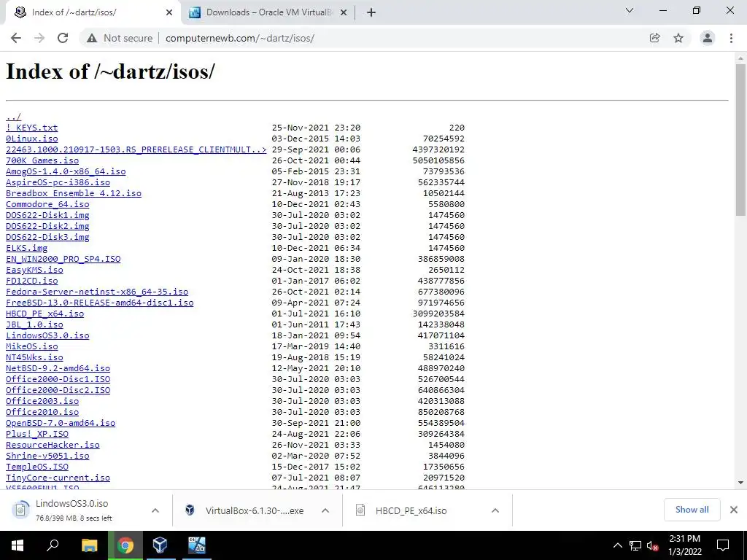747x560 pixels.
Task: Click the HBCD_PE_x64.iso link in listing
Action: 44,314
